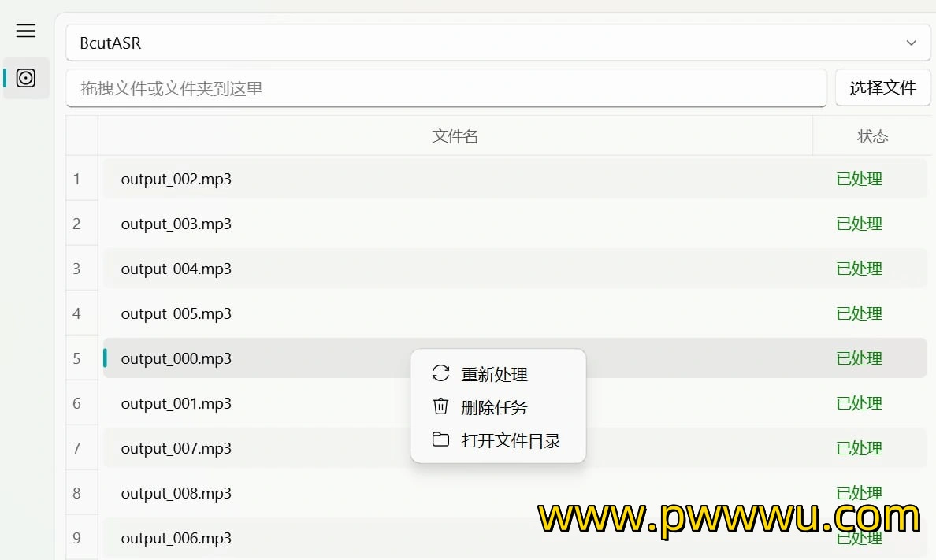Click row number 6 header
The height and width of the screenshot is (560, 936).
82,403
